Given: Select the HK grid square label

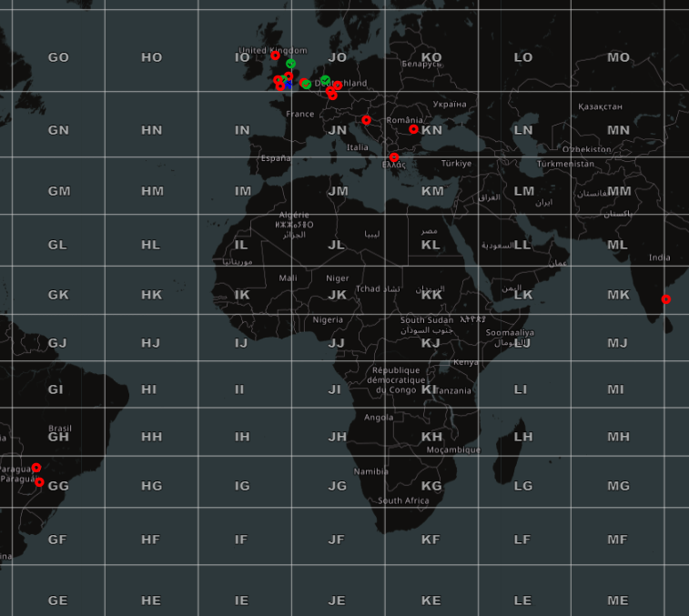Looking at the screenshot, I should 152,295.
